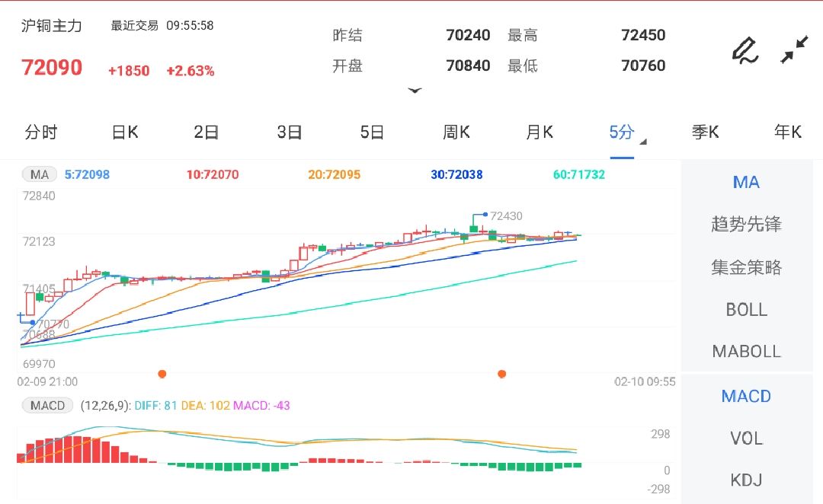Open the 月K chart tab

coord(540,132)
